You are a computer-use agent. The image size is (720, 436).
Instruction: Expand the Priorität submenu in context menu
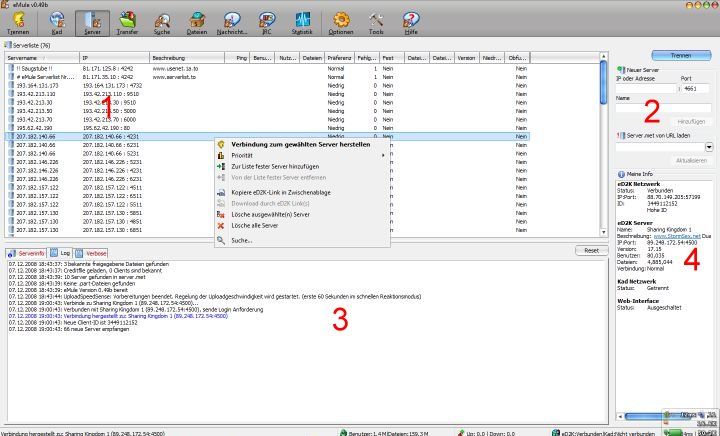[300, 155]
